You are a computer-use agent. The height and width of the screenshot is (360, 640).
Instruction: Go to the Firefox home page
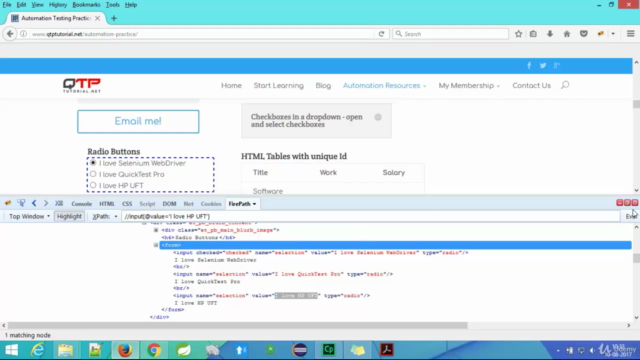[x=567, y=34]
